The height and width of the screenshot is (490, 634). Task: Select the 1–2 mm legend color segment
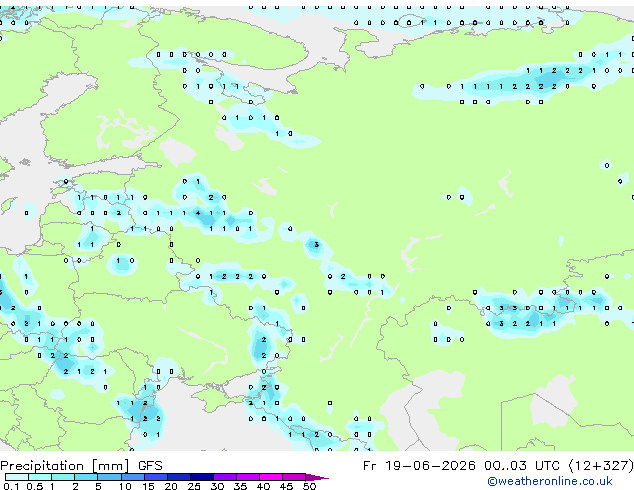pyautogui.click(x=63, y=477)
